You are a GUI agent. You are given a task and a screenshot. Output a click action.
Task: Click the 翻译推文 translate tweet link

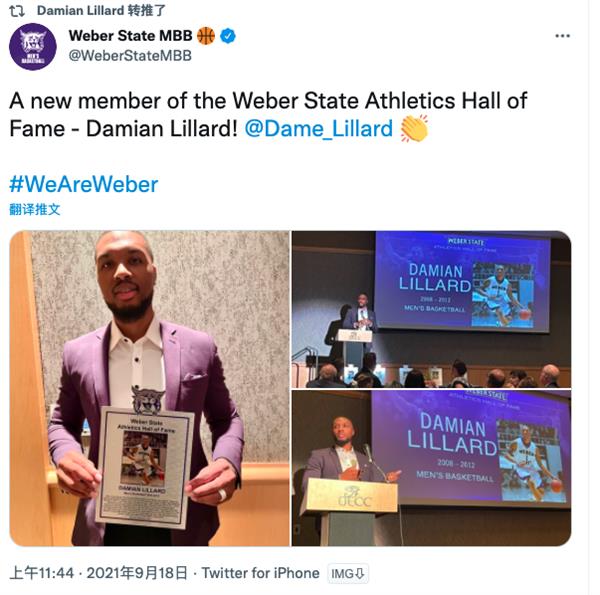click(x=35, y=209)
